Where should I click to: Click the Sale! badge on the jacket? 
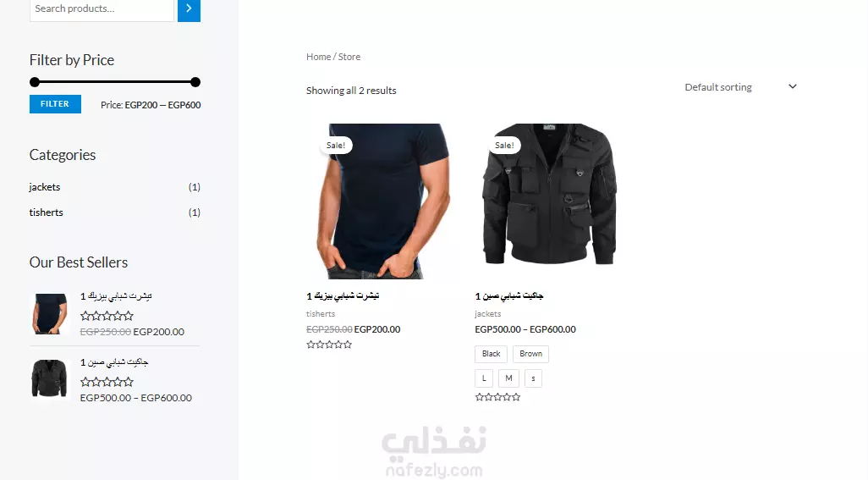click(x=504, y=145)
